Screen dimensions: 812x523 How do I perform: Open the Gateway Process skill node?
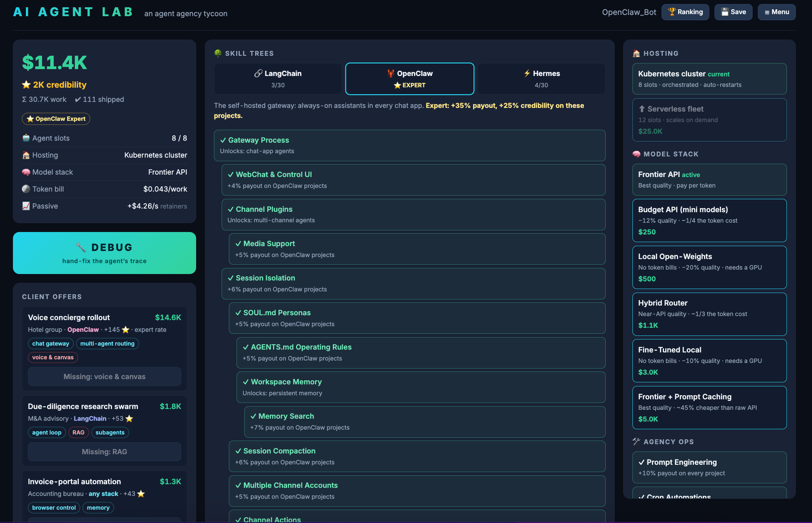409,146
